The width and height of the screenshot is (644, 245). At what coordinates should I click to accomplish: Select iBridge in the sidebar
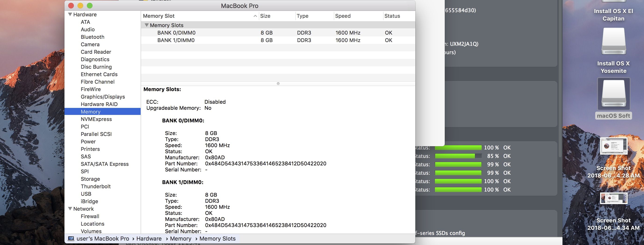coord(89,202)
